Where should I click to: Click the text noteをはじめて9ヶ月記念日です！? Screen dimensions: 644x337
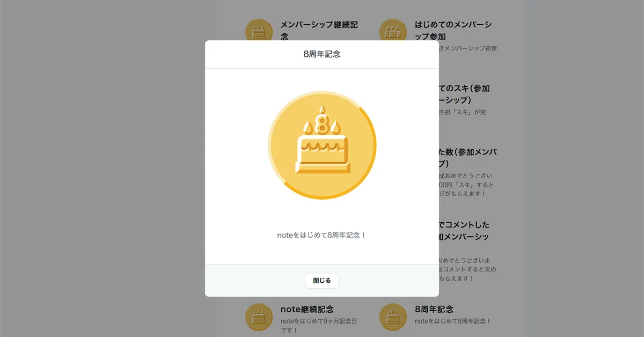pyautogui.click(x=318, y=326)
